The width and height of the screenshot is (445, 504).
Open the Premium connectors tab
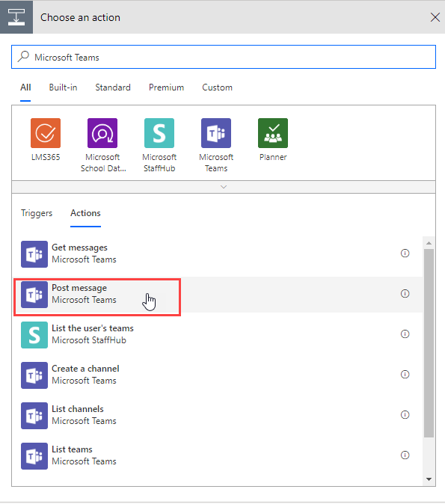coord(166,87)
